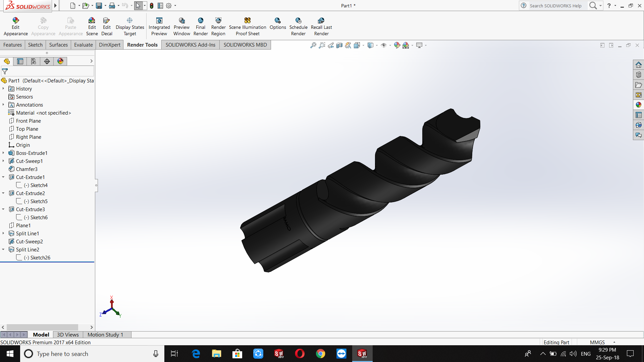Click the feature tree horizontal scrollbar
The image size is (644, 362).
point(42,327)
